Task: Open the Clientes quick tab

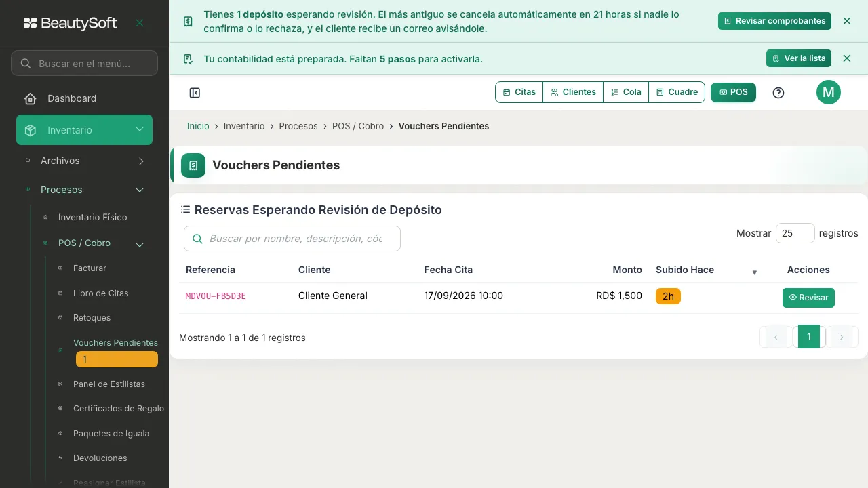Action: click(573, 92)
